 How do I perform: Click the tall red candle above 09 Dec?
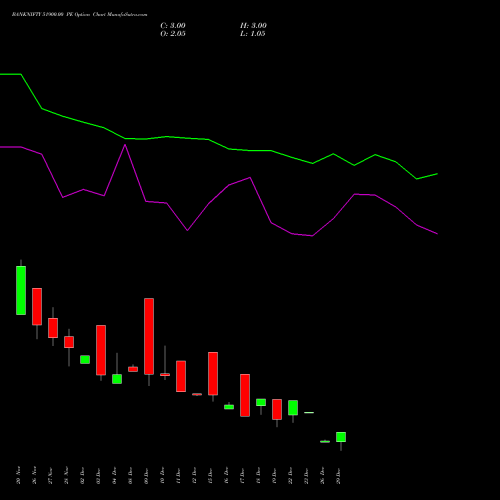point(149,336)
